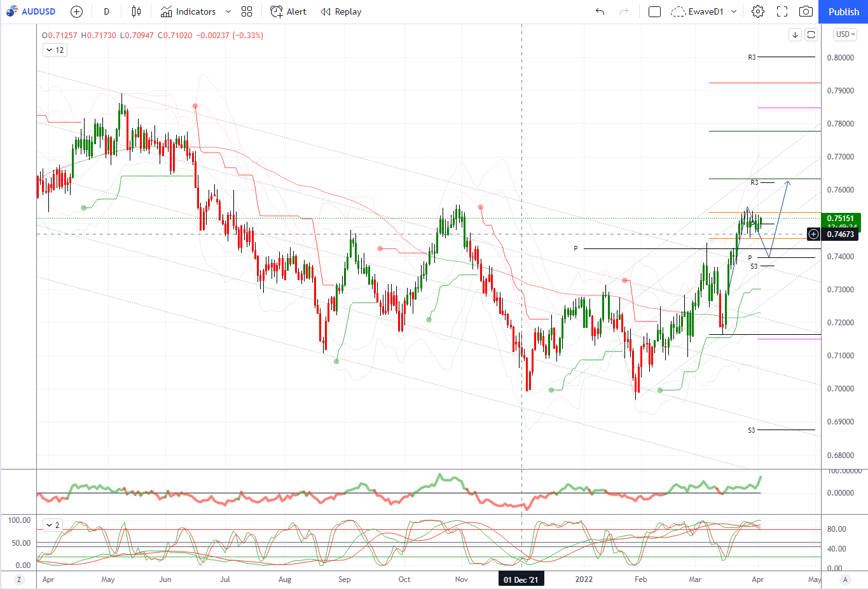Image resolution: width=868 pixels, height=589 pixels.
Task: Select the 0.75151 current price label
Action: (841, 219)
